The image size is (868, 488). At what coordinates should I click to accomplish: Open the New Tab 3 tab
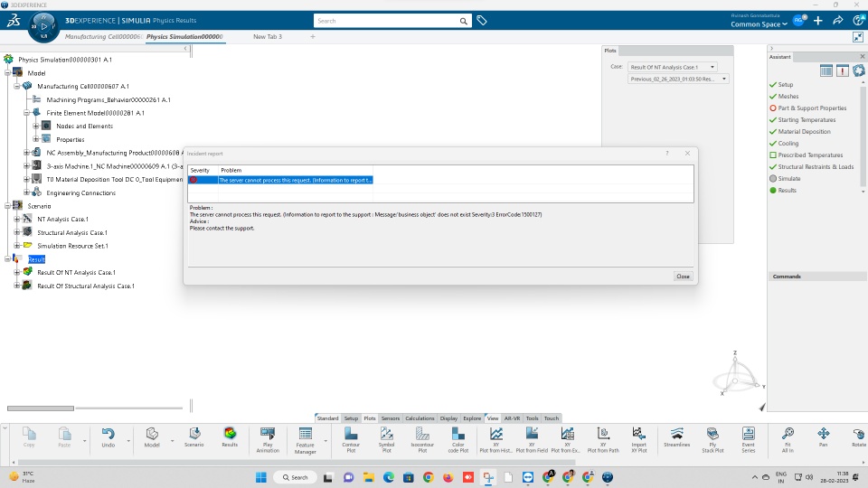[x=268, y=36]
